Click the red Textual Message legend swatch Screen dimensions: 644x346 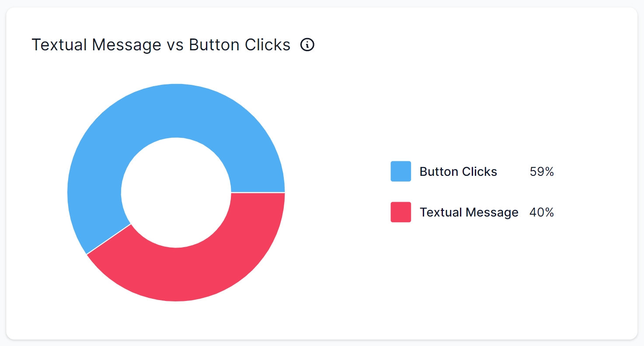coord(400,212)
